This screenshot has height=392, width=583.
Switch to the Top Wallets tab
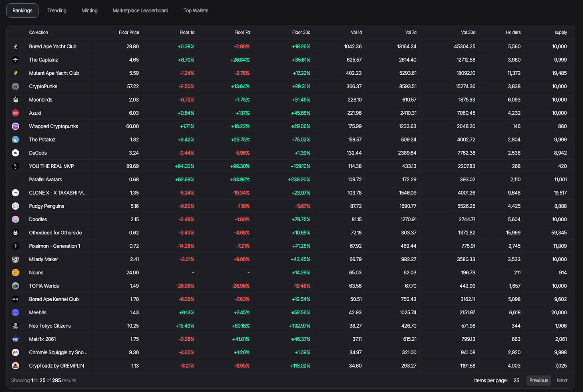point(196,10)
